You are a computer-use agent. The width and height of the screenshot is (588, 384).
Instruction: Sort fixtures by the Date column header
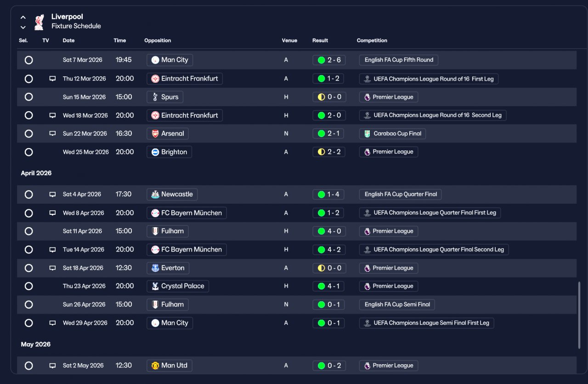pos(68,40)
